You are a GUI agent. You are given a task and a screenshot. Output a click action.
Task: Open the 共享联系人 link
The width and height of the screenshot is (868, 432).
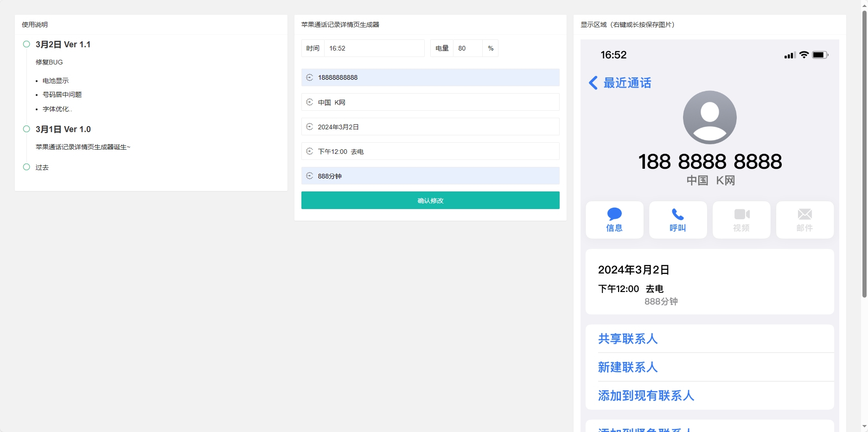point(628,339)
